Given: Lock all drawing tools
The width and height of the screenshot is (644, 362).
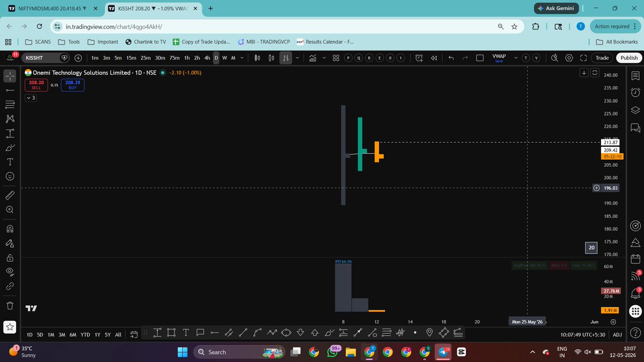Looking at the screenshot, I should 10,257.
